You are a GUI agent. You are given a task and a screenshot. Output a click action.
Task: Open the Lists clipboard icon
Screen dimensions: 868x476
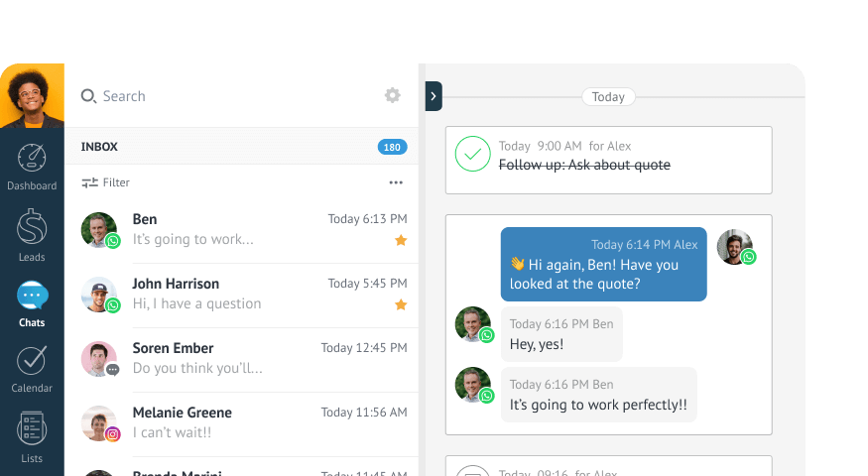(32, 429)
